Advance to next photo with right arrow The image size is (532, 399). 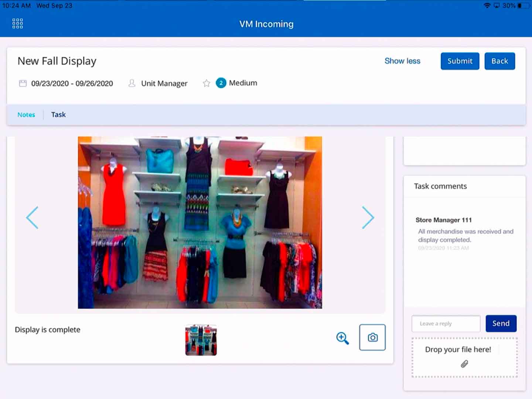368,218
